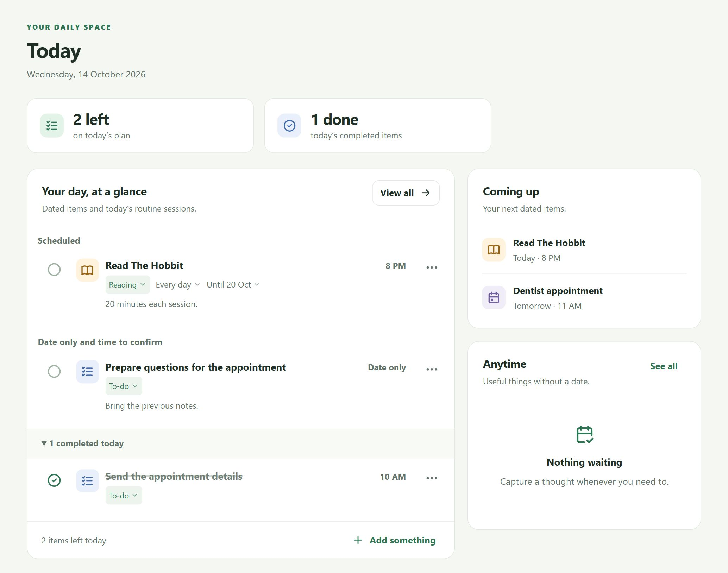
Task: Mark Read The Hobbit as complete
Action: coord(54,270)
